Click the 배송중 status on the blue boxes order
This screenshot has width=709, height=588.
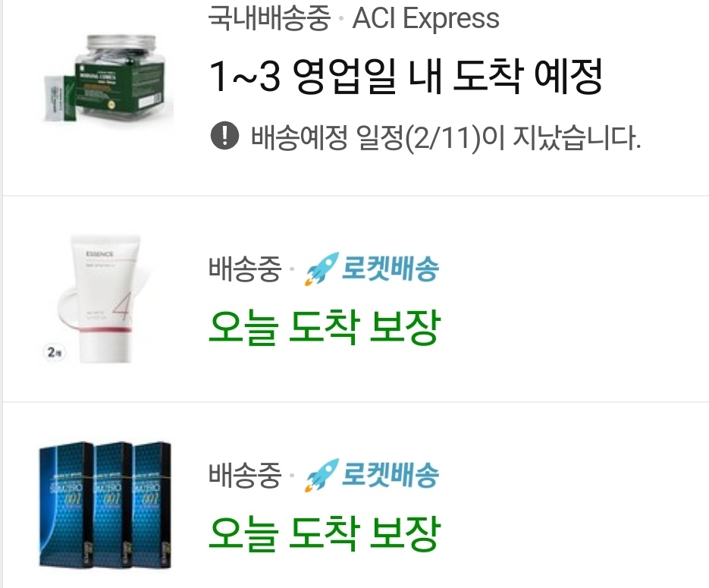245,475
